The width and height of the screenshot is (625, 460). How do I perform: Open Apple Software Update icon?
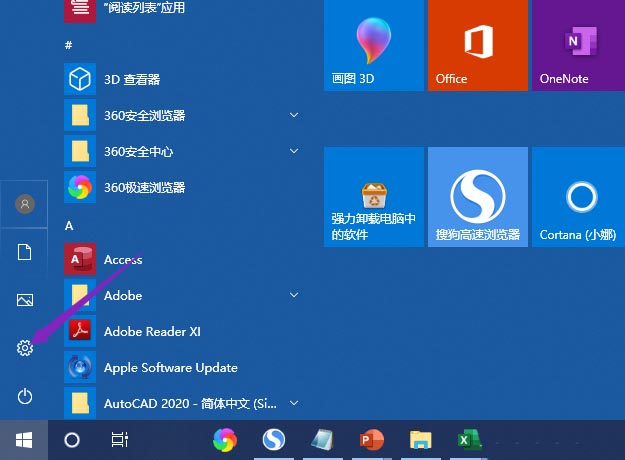coord(80,367)
